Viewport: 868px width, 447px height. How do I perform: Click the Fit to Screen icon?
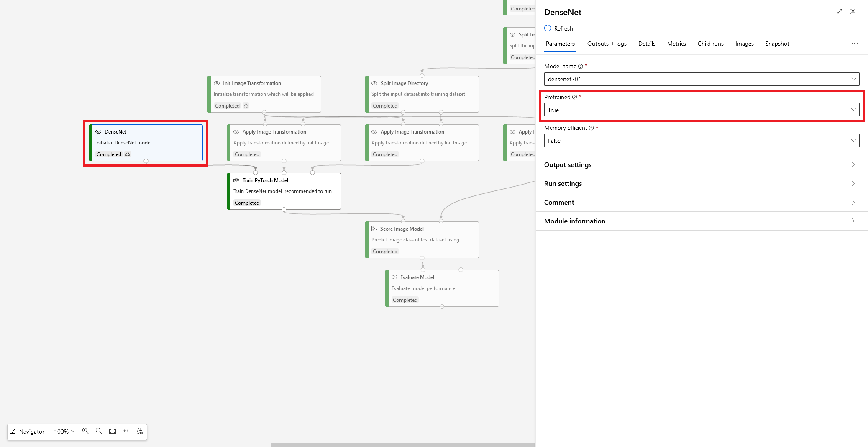click(x=112, y=431)
